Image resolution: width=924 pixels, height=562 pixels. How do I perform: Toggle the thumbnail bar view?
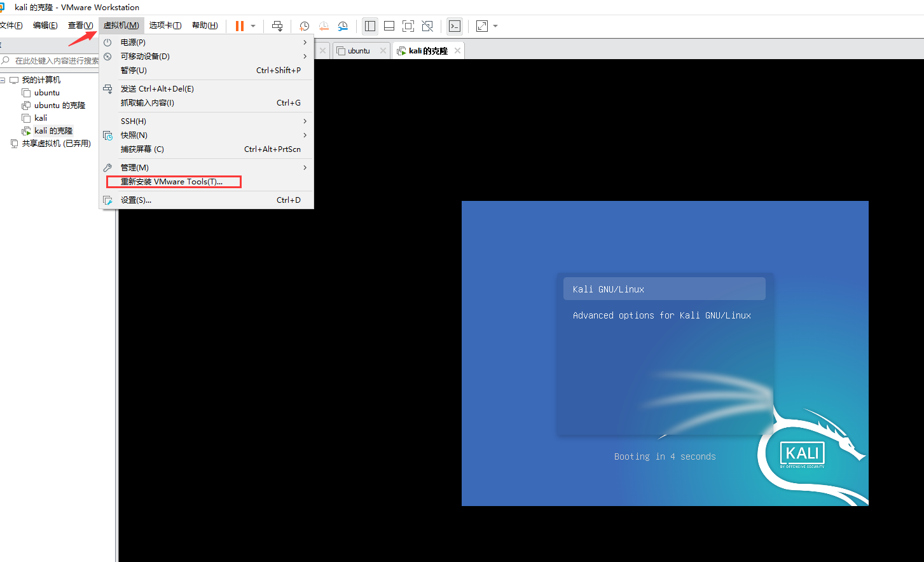tap(389, 26)
